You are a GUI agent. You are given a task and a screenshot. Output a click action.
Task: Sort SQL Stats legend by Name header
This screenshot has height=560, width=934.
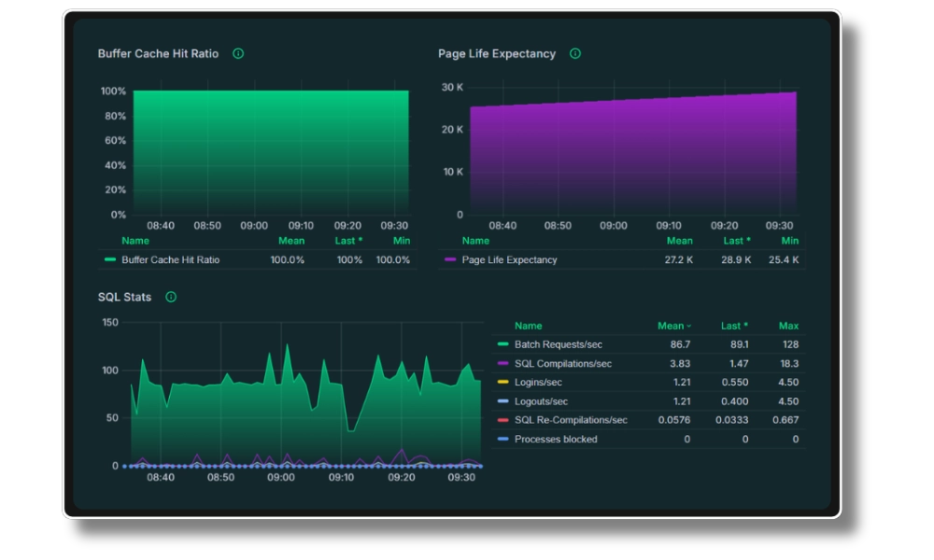[528, 326]
